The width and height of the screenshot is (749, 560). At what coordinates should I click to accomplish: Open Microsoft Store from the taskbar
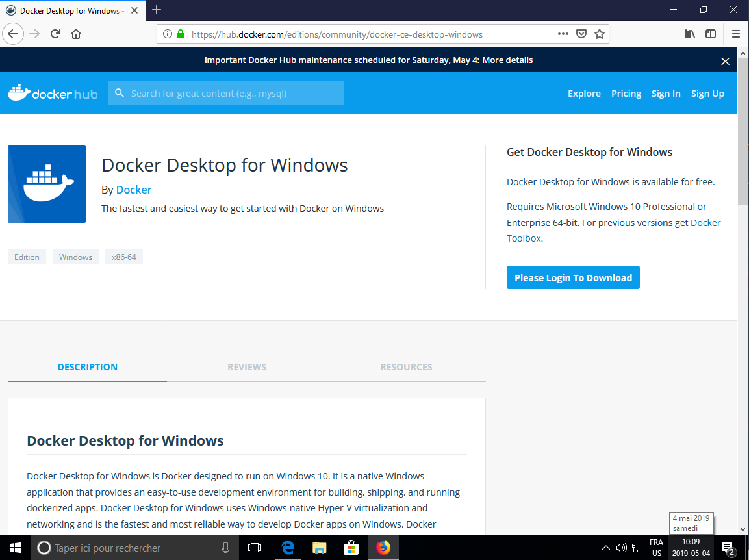351,548
